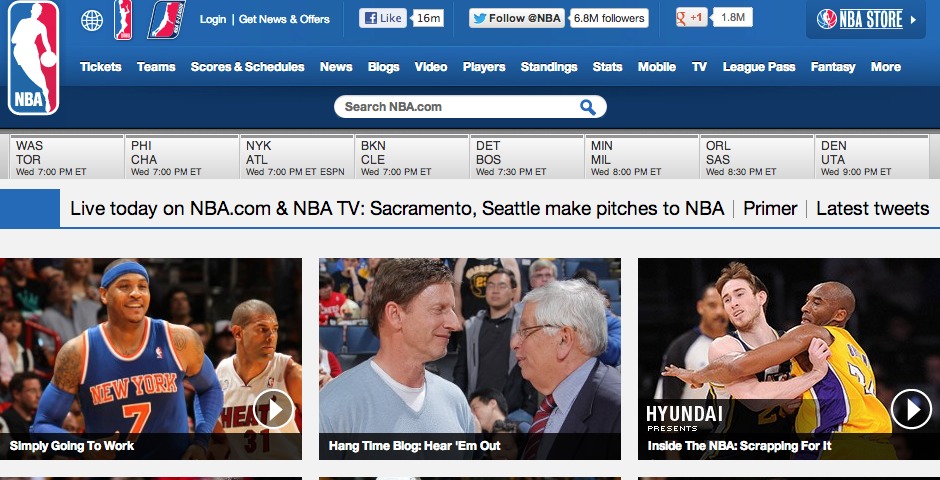Open the TV menu
The image size is (940, 480).
pos(699,67)
